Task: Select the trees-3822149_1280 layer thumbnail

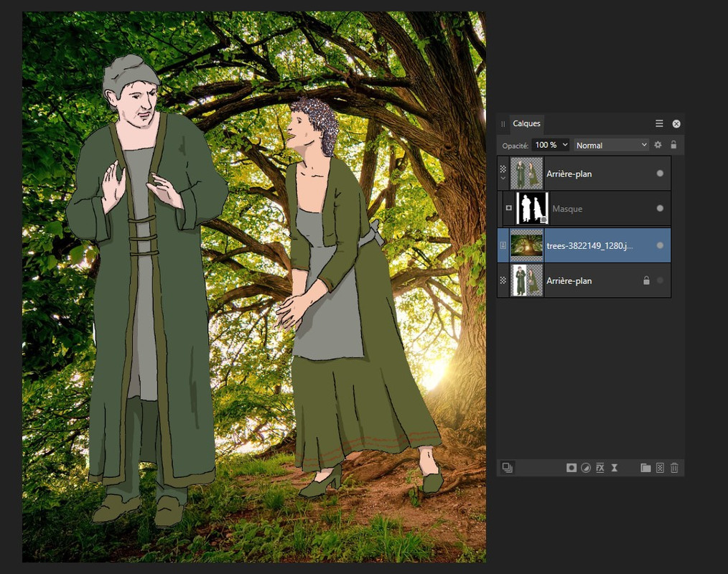Action: [526, 245]
